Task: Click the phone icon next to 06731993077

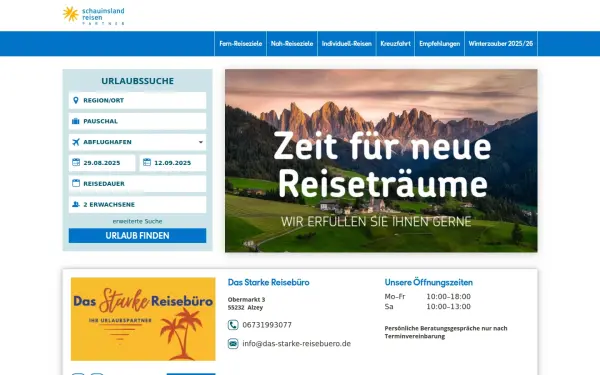Action: click(233, 325)
